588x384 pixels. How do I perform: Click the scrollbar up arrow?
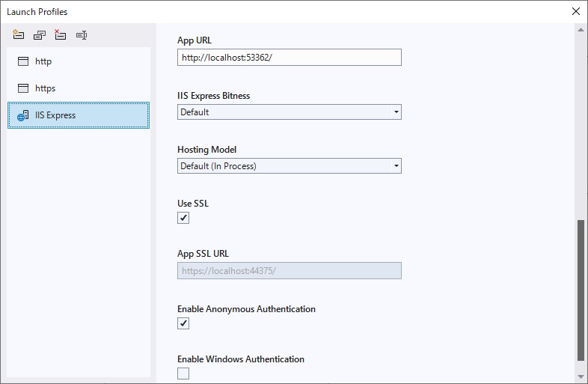tap(581, 29)
